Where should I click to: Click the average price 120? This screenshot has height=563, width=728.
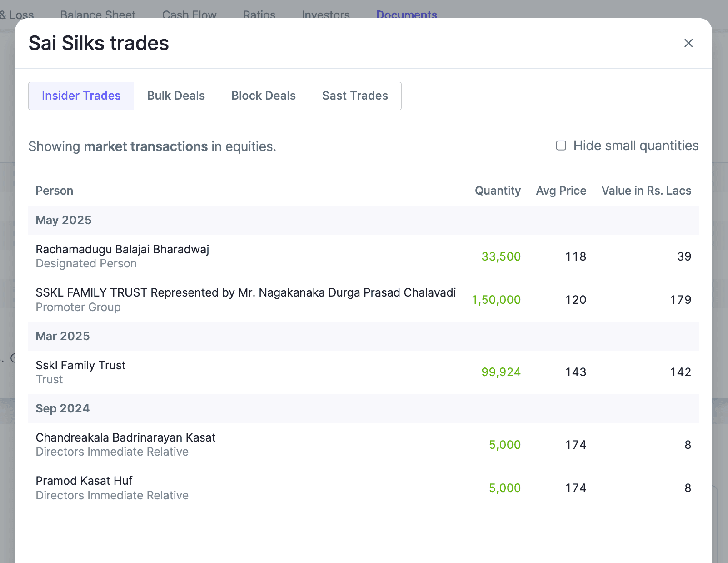click(576, 300)
